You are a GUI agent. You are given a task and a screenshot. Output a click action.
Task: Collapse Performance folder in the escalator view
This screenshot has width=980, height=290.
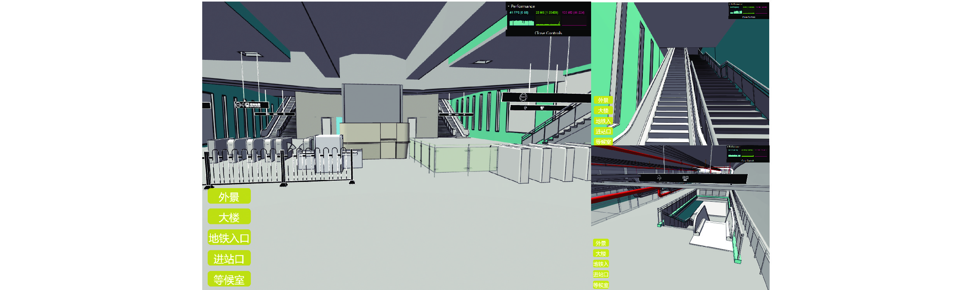coord(749,4)
